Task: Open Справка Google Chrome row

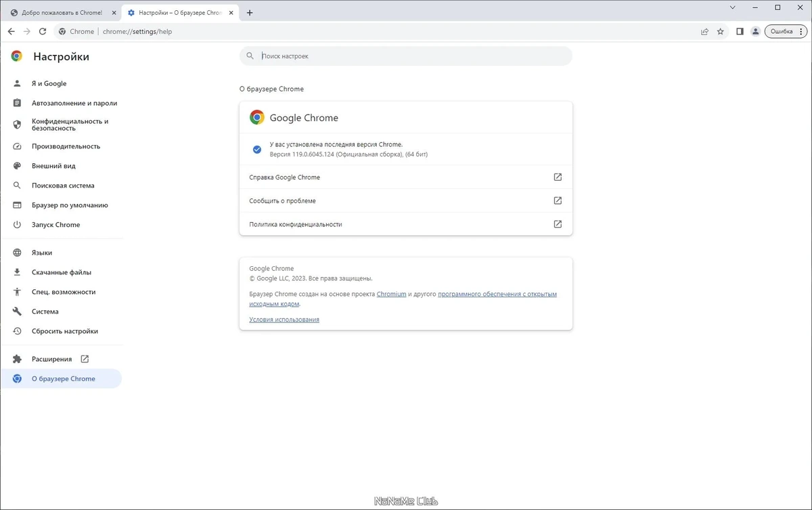Action: pos(406,177)
